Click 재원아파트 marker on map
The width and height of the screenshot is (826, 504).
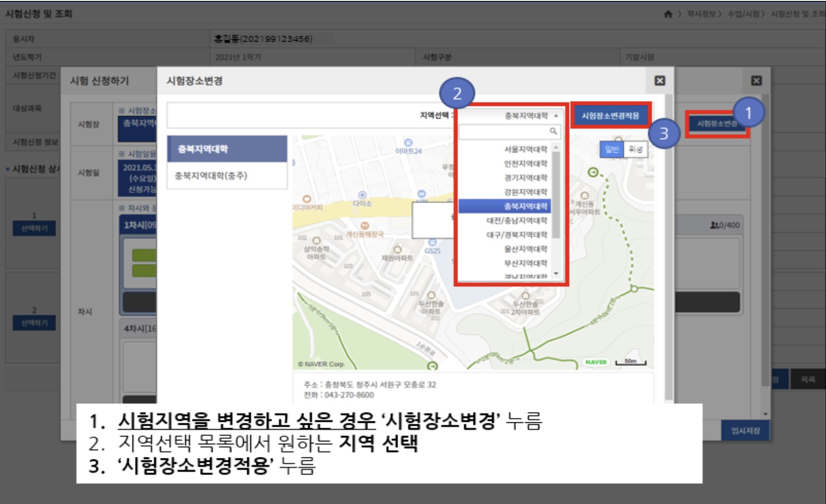tap(398, 250)
